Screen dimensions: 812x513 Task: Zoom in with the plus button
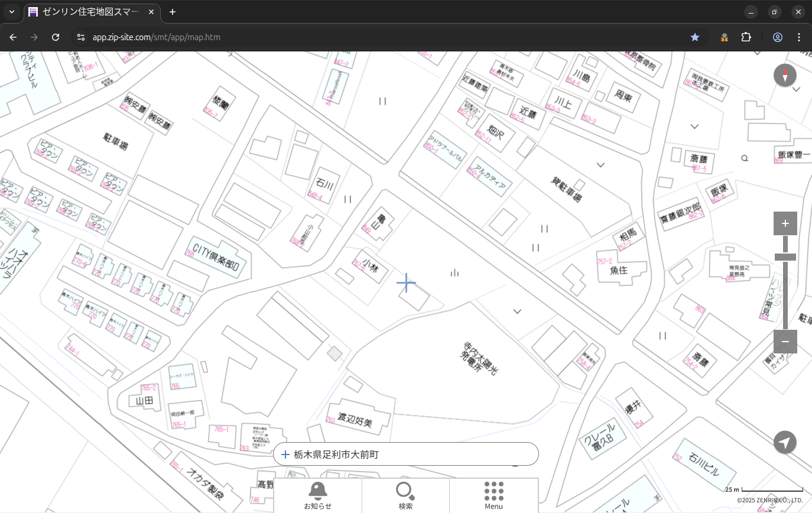tap(785, 223)
